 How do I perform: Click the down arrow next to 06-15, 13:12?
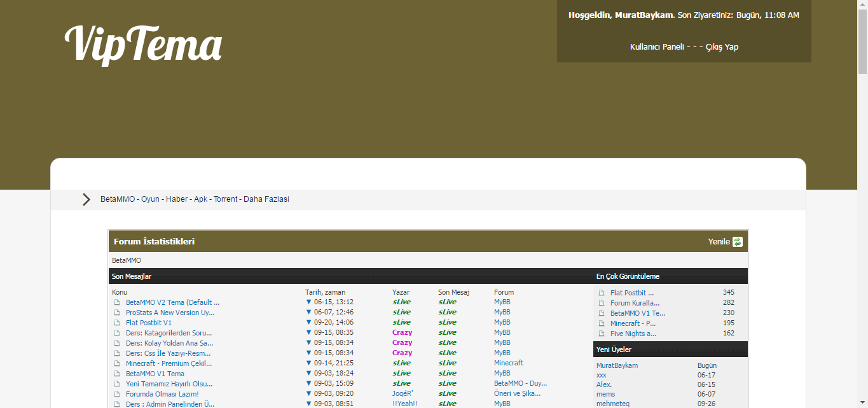pyautogui.click(x=308, y=302)
